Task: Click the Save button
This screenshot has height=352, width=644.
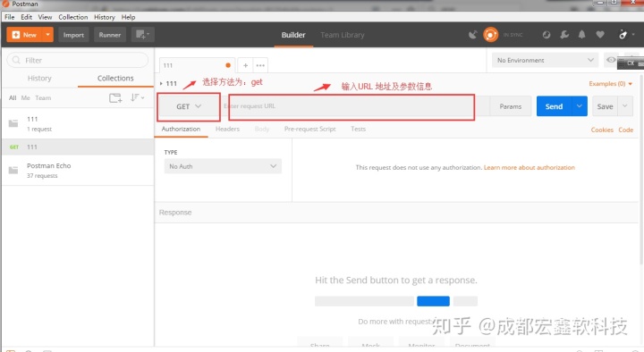Action: pyautogui.click(x=605, y=106)
